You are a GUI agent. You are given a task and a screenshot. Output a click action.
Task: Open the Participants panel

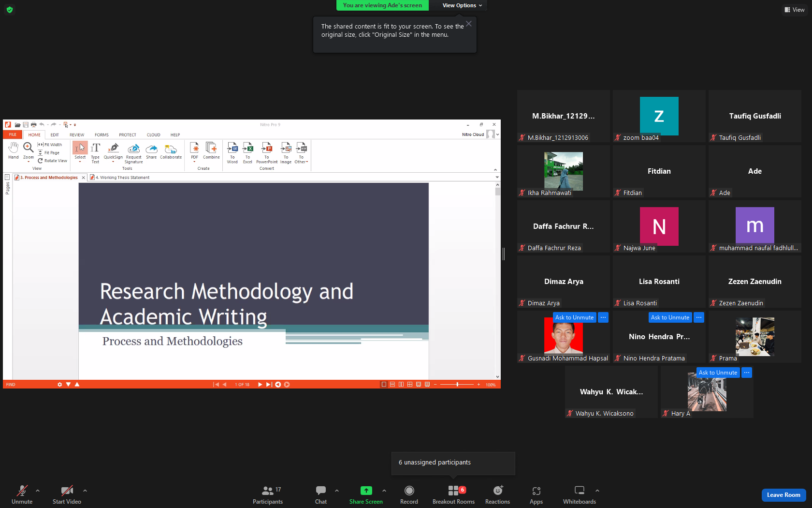[x=267, y=495]
